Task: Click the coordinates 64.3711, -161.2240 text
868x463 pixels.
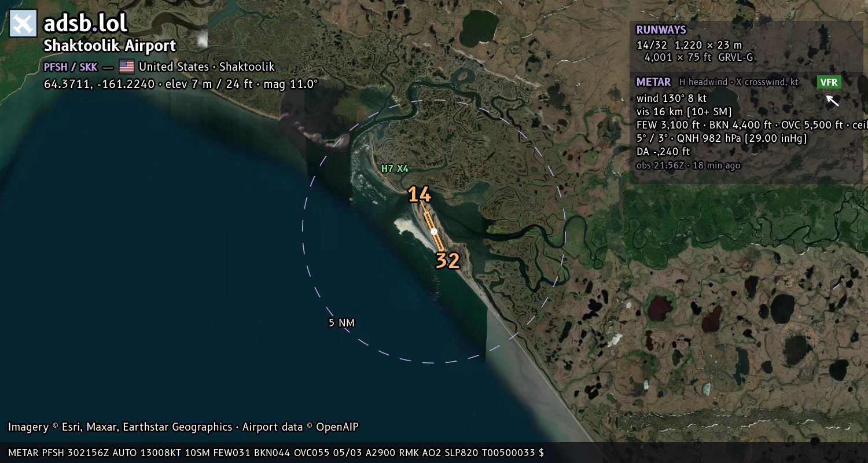Action: [x=99, y=84]
